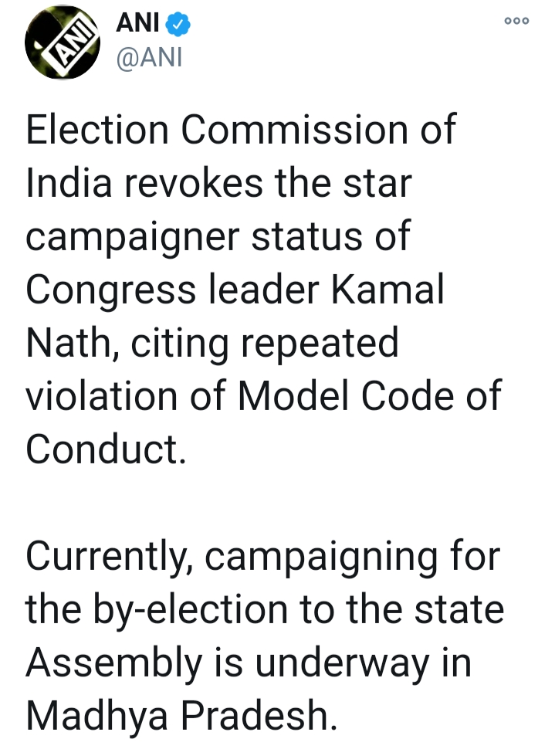555x756 pixels.
Task: Click the word 'Assembly' in the tweet
Action: pos(114,664)
